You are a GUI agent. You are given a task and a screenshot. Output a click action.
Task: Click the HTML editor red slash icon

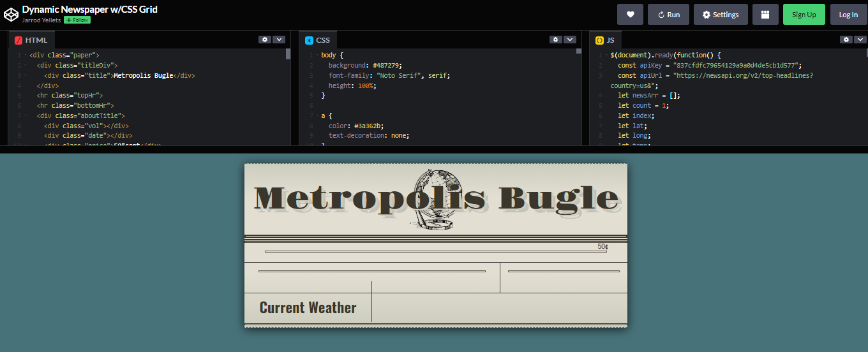19,40
